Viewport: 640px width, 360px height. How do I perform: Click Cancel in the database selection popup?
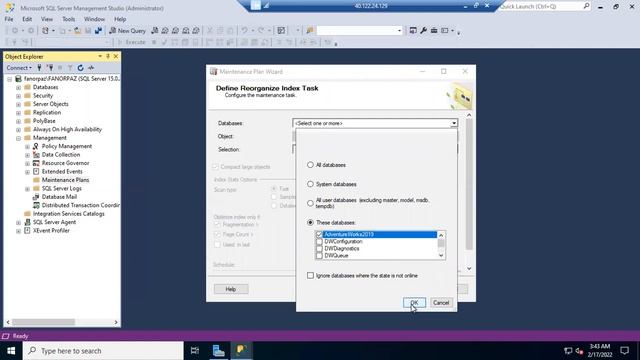pyautogui.click(x=441, y=302)
